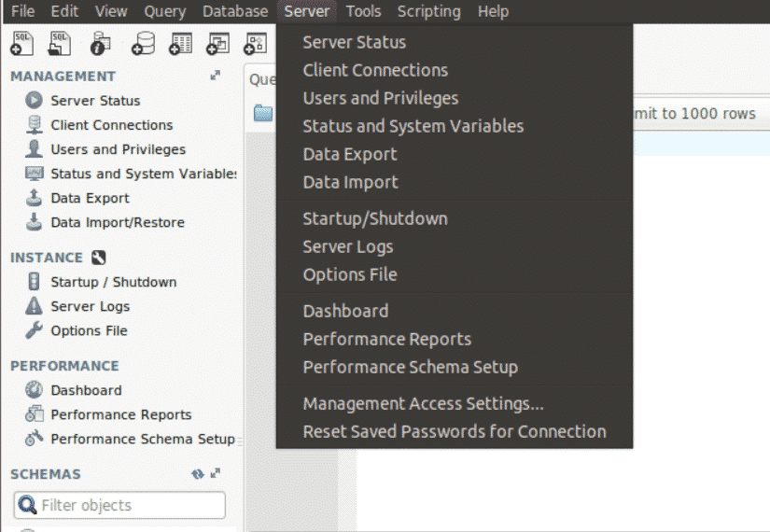The image size is (770, 532).
Task: Select Performance Reports in the Server menu
Action: pyautogui.click(x=386, y=339)
